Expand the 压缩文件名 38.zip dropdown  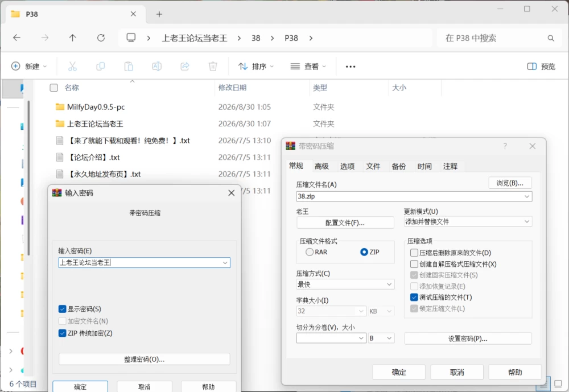[x=527, y=196]
